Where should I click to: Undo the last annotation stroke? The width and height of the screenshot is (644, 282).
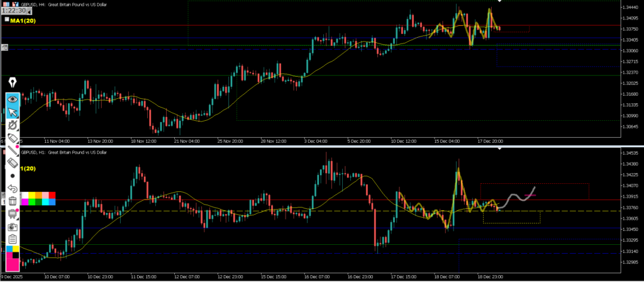[x=13, y=189]
